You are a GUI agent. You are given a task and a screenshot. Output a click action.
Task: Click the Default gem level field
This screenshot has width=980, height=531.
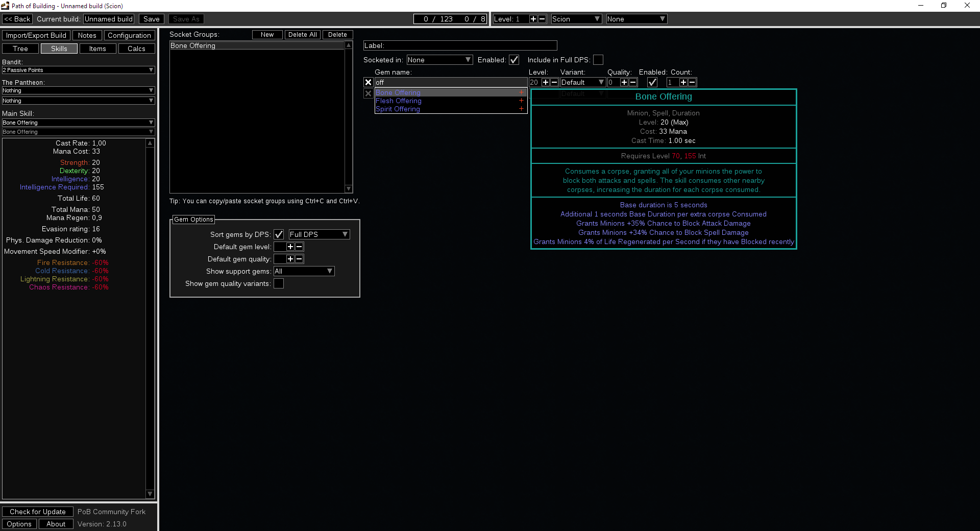coord(280,247)
